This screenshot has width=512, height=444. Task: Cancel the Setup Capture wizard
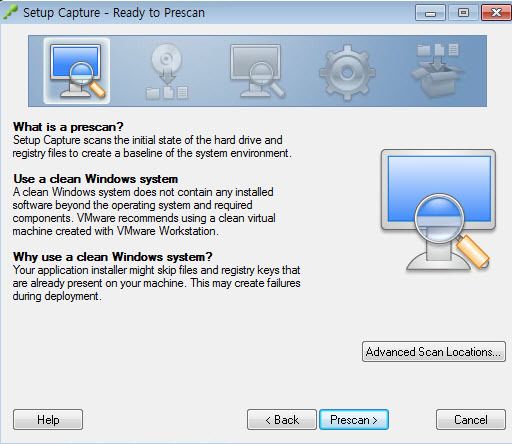(x=471, y=420)
